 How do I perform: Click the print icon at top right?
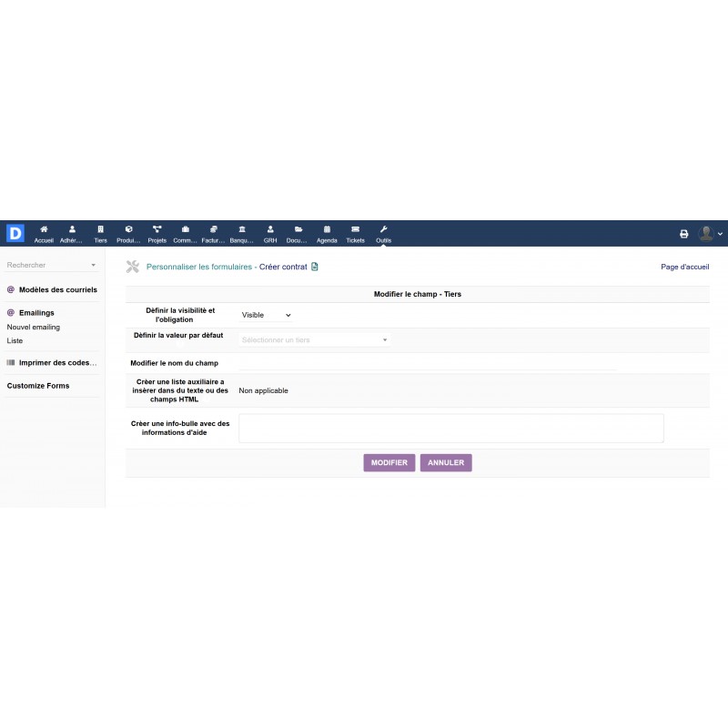pos(685,233)
